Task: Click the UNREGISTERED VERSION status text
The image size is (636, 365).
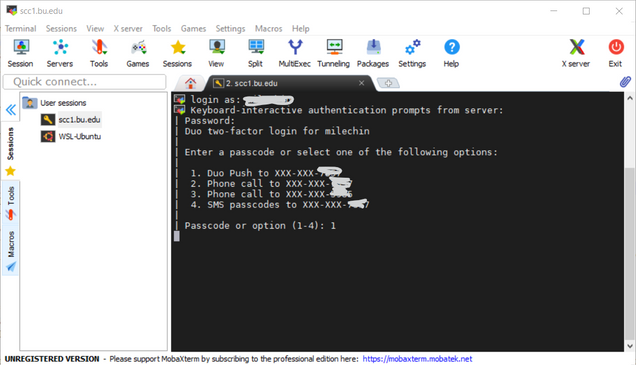Action: (52, 359)
